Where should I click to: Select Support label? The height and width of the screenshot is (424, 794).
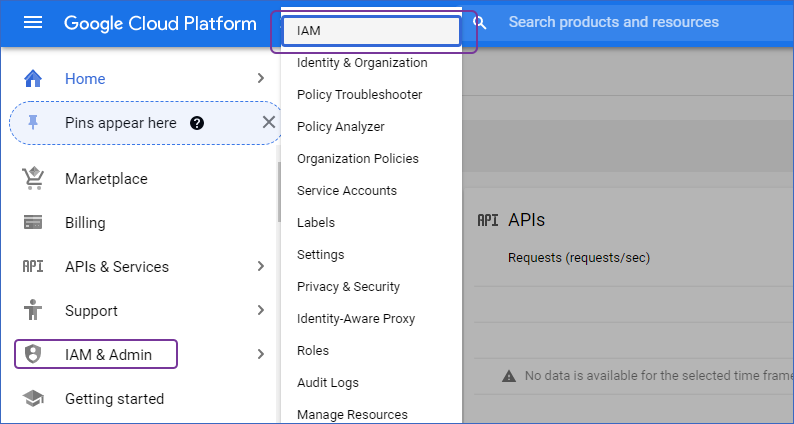pyautogui.click(x=91, y=311)
